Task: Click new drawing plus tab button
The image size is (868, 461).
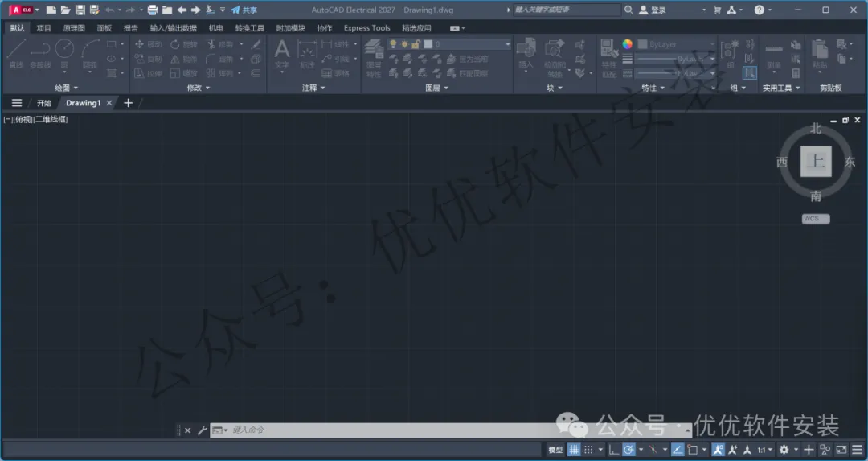Action: coord(128,103)
